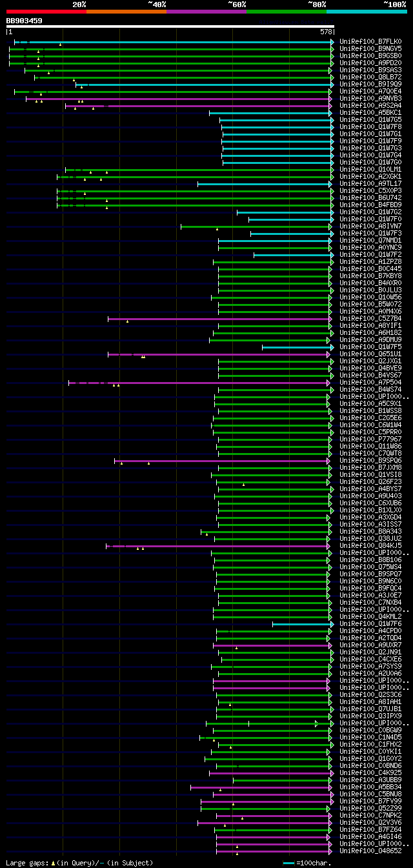413x868 pixels.
Task: Select the UniRef100_A2XGK1 label
Action: (370, 177)
